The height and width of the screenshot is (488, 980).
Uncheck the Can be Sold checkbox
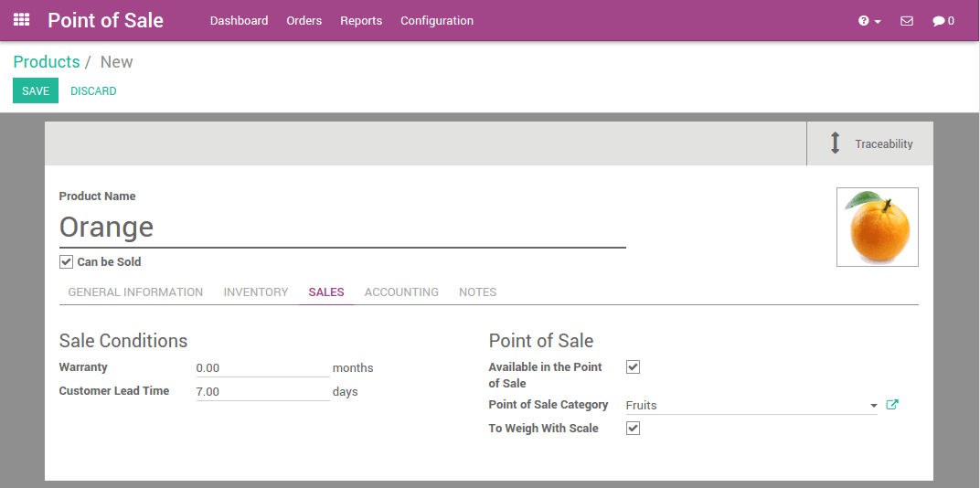[66, 262]
